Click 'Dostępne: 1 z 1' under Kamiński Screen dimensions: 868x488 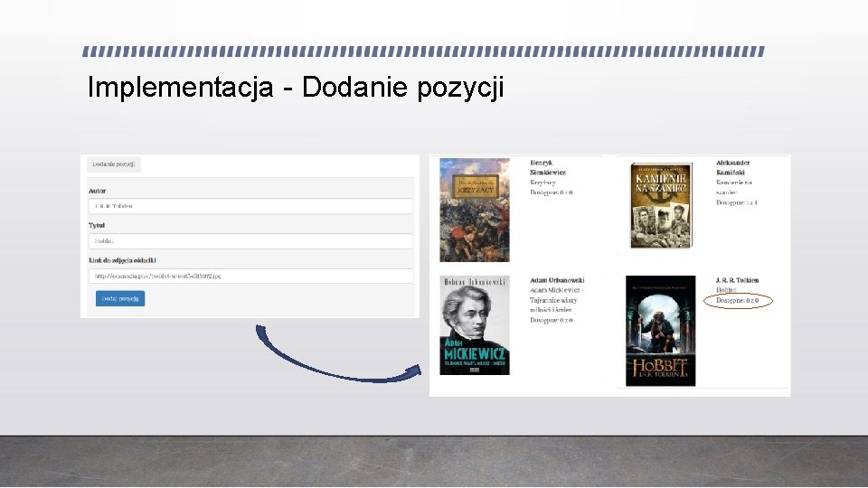tap(737, 202)
